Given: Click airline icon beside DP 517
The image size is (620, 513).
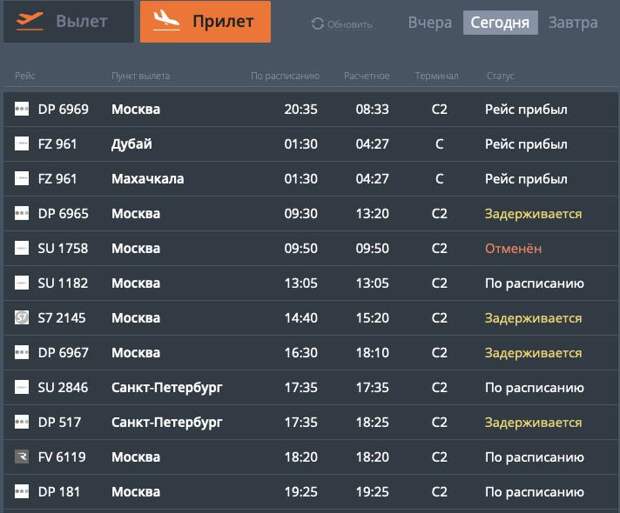Looking at the screenshot, I should point(22,422).
